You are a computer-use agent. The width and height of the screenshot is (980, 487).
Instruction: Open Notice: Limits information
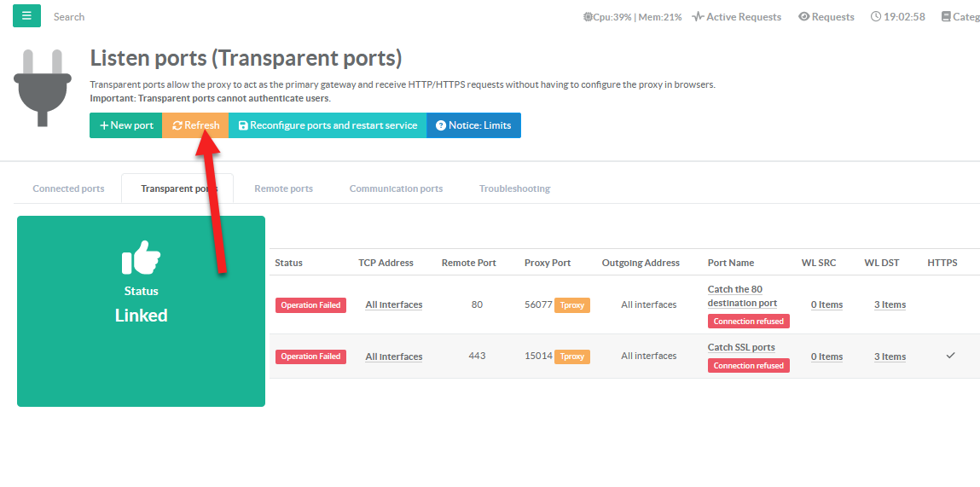473,125
